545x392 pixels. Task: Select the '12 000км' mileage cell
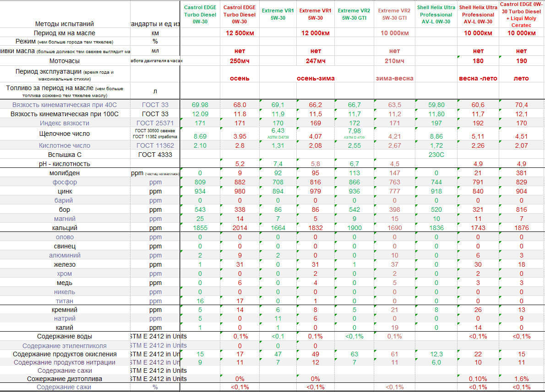click(315, 33)
